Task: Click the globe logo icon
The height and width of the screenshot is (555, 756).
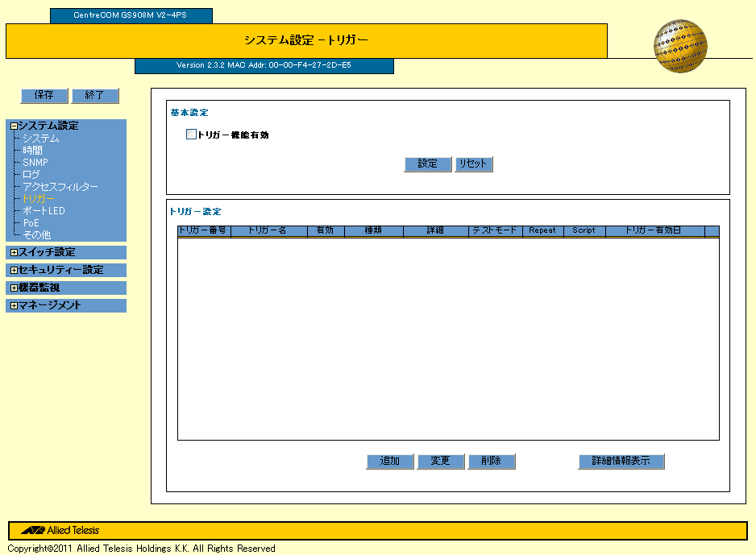Action: [x=679, y=47]
